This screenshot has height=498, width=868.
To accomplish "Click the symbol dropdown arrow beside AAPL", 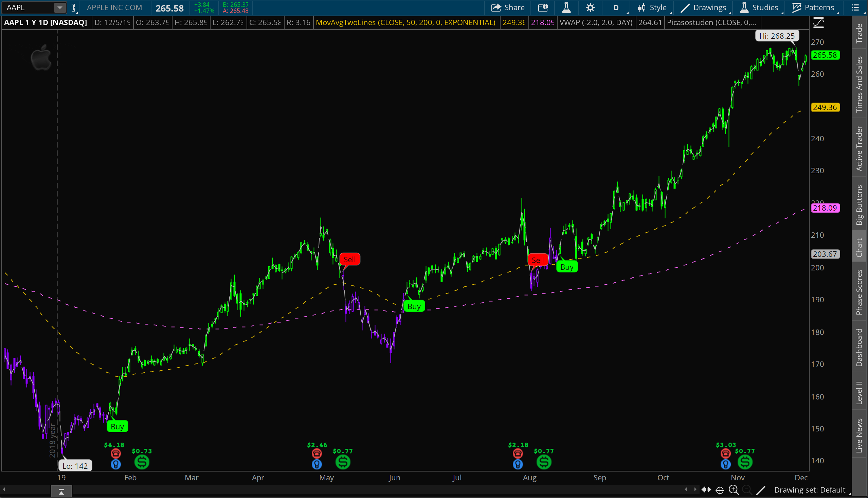I will [60, 7].
